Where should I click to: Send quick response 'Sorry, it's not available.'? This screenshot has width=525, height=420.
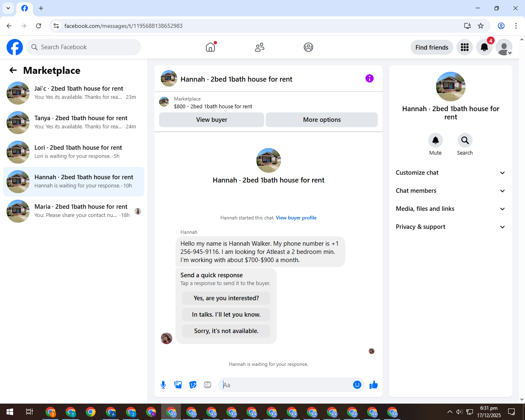coord(226,331)
